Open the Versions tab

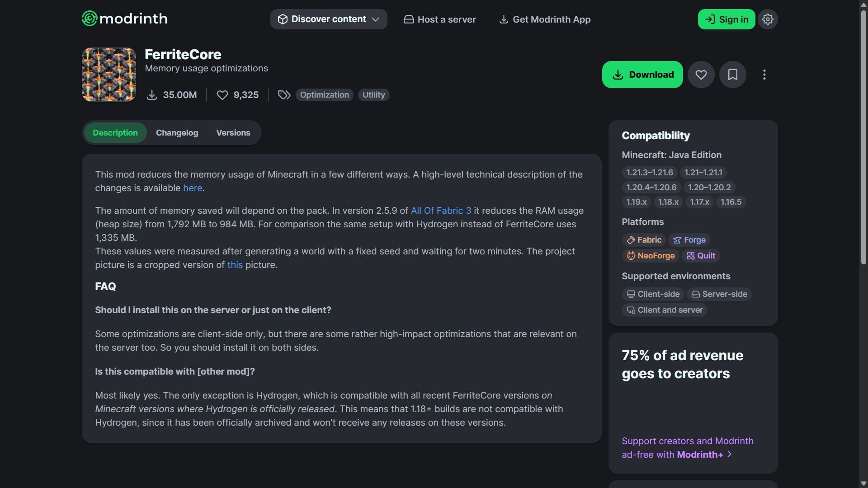click(x=233, y=133)
